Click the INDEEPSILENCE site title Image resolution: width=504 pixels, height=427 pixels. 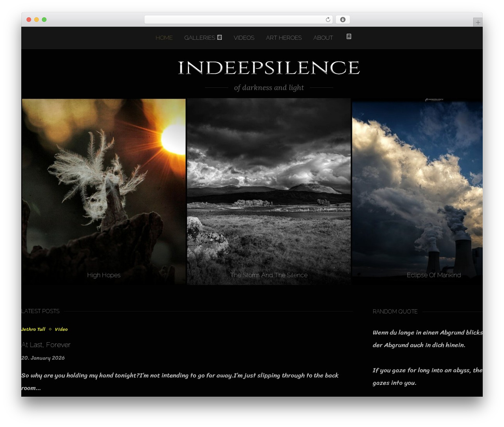coord(269,68)
